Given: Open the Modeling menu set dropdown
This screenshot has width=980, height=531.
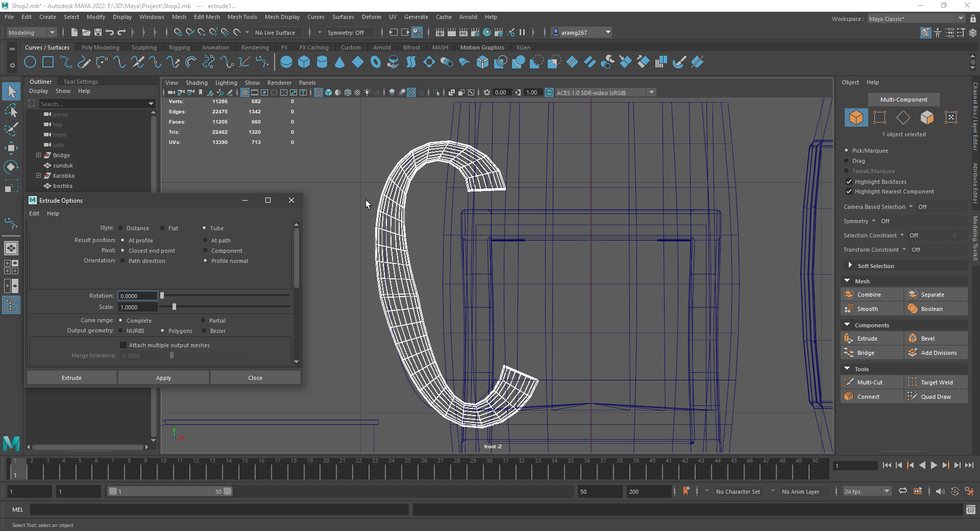Looking at the screenshot, I should coord(32,33).
